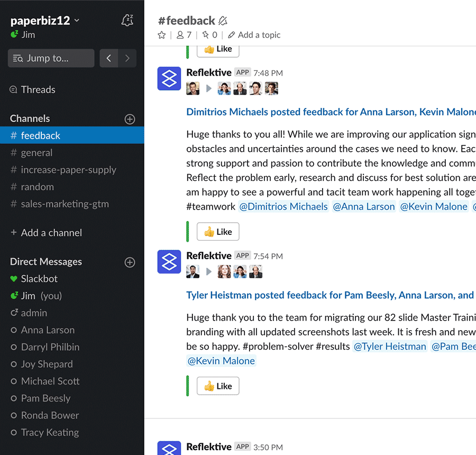Click Reflektive sender name at 7:54 PM
Image resolution: width=476 pixels, height=455 pixels.
(209, 256)
